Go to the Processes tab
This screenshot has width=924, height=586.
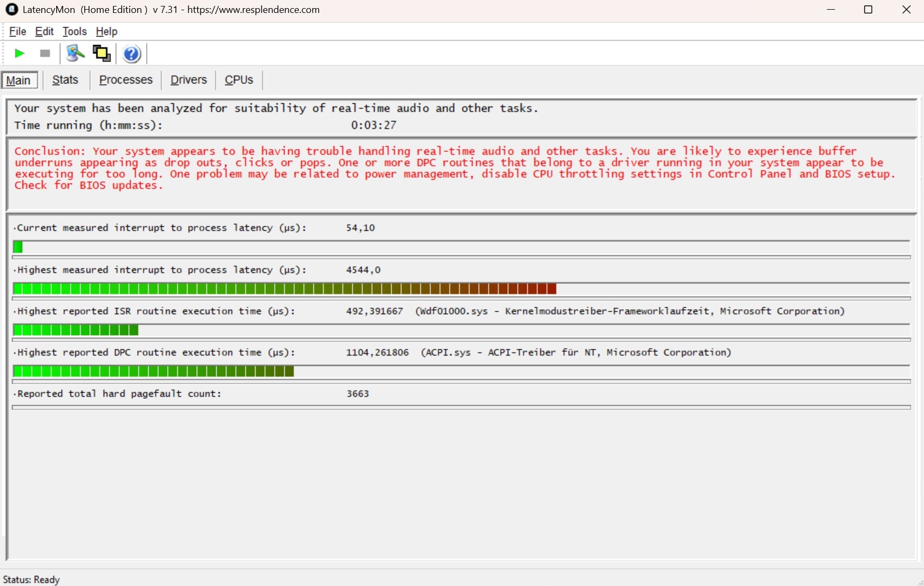click(x=126, y=80)
